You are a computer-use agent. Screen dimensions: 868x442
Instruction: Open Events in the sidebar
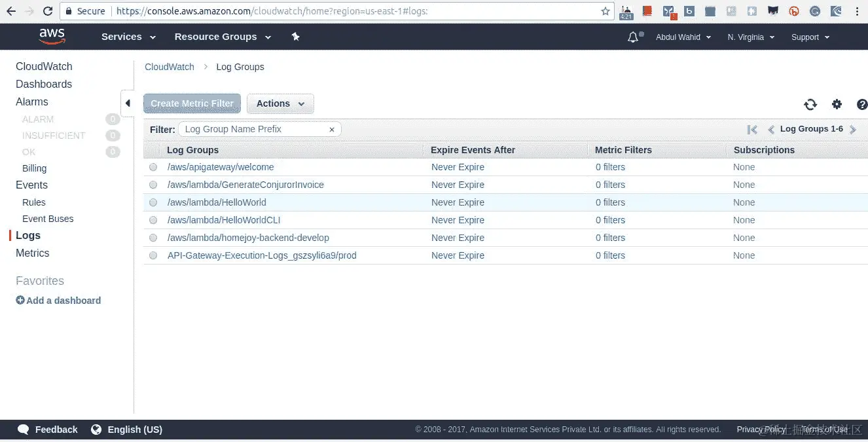coord(31,185)
